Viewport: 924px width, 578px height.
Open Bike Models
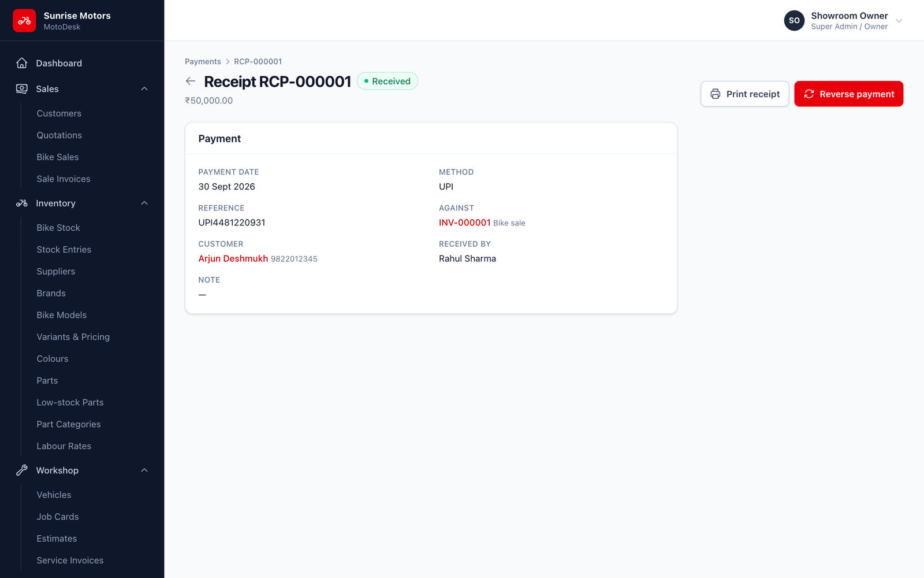tap(62, 315)
